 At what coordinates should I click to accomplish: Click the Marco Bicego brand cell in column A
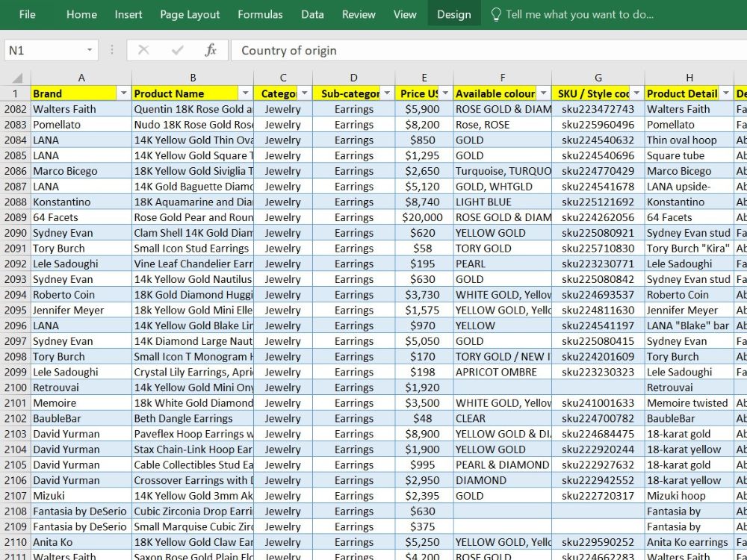pyautogui.click(x=81, y=171)
